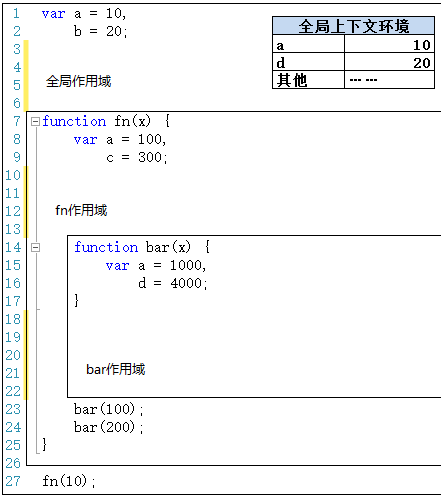Click the 'bar(200);' call statement
The image size is (441, 497).
pyautogui.click(x=108, y=427)
